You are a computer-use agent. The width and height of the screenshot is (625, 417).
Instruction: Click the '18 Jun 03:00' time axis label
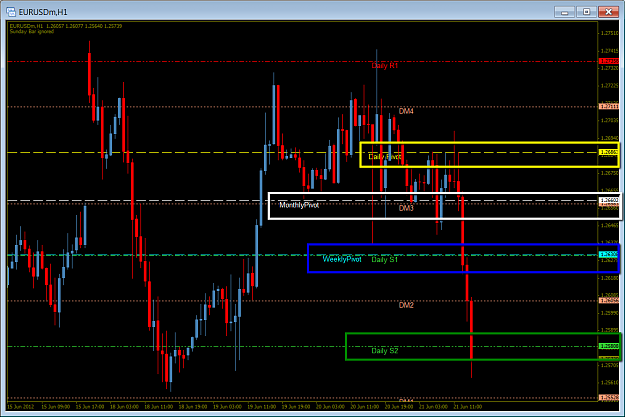(124, 407)
